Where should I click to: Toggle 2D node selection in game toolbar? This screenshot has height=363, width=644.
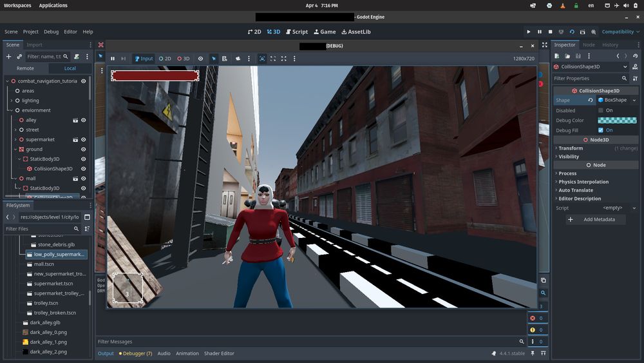[x=165, y=59]
